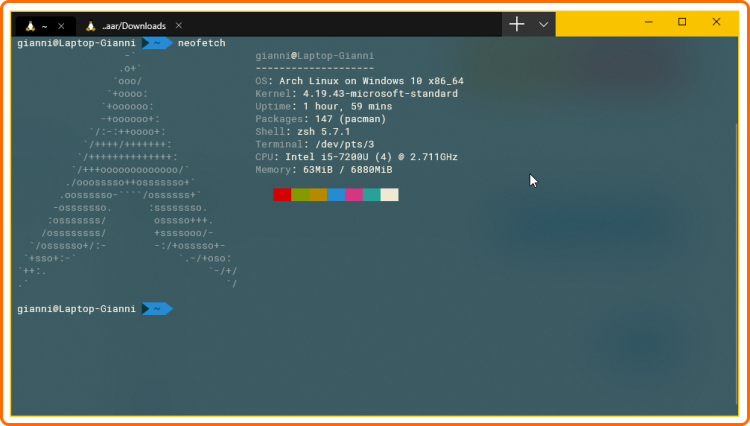Click the cream white color block
750x426 pixels.
point(389,195)
